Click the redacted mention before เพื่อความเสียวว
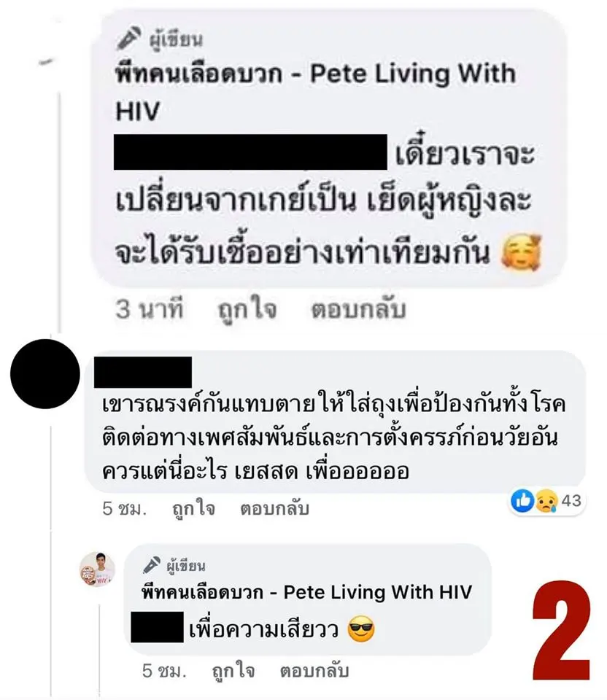This screenshot has height=700, width=607. pyautogui.click(x=157, y=627)
